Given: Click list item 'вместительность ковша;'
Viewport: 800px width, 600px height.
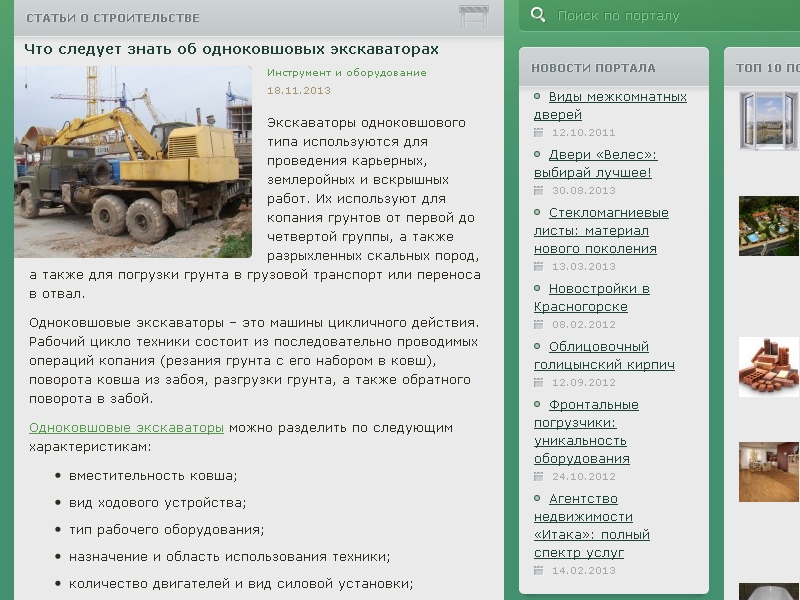Looking at the screenshot, I should (x=153, y=476).
